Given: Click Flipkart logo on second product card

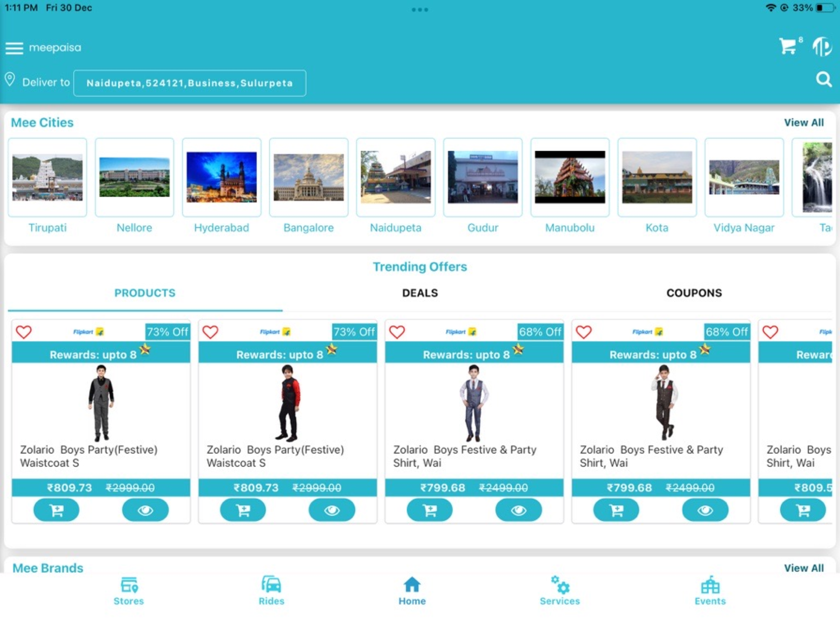Looking at the screenshot, I should (x=275, y=332).
